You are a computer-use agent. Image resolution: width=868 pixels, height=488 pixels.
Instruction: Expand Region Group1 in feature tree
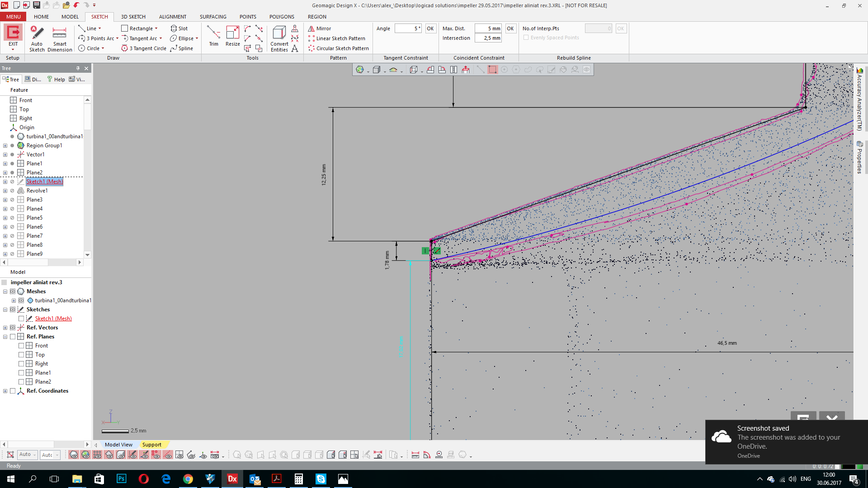coord(5,145)
